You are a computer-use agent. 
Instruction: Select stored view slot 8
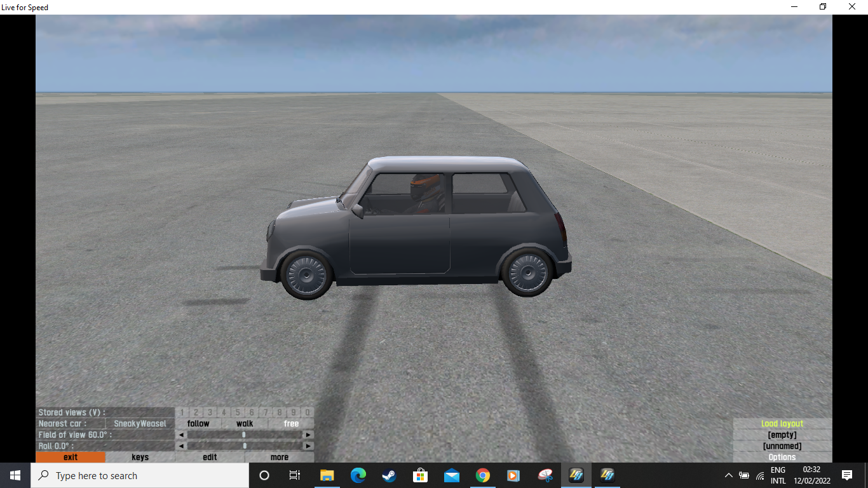(280, 412)
